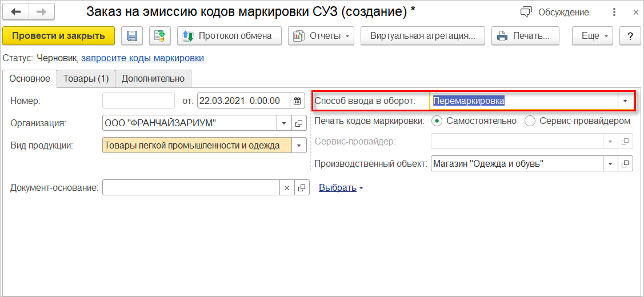
Task: Click the forward navigation arrow
Action: pos(41,12)
